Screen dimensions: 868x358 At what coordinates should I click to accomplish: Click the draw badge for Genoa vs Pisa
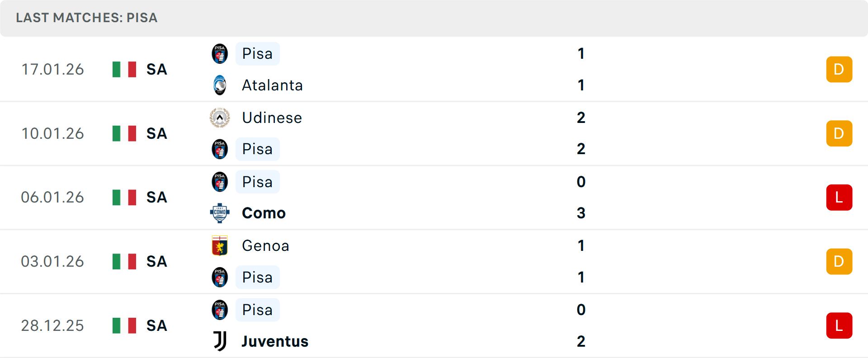tap(839, 261)
